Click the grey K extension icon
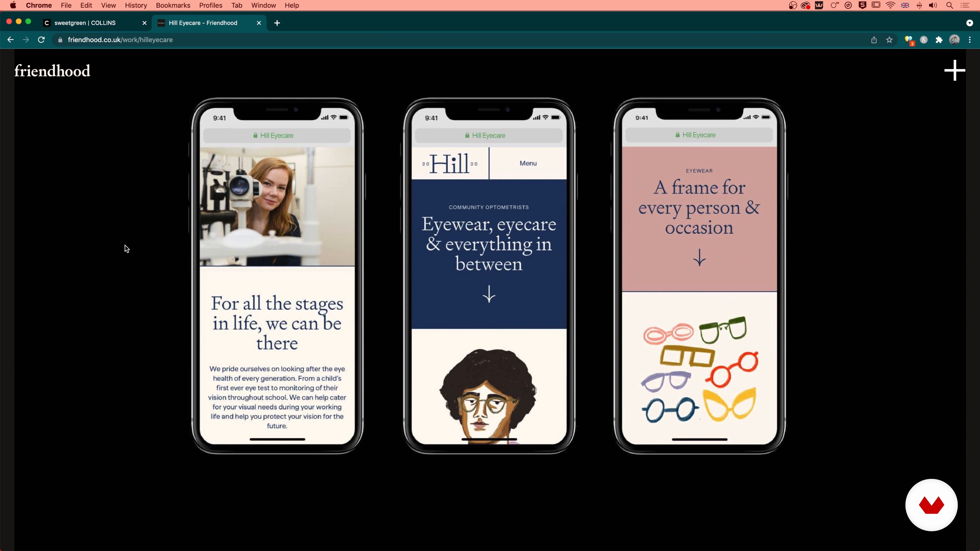 (x=924, y=40)
